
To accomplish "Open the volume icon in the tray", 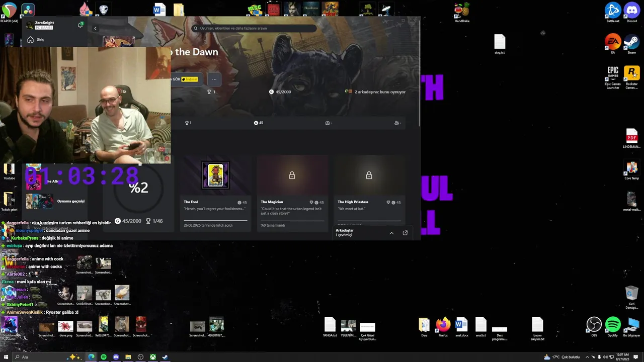I will (x=605, y=357).
